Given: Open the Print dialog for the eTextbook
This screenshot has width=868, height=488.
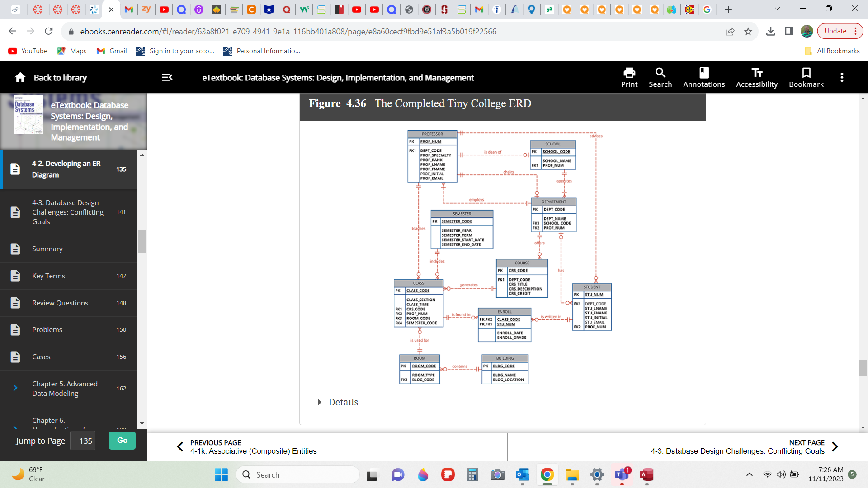Looking at the screenshot, I should coord(629,77).
